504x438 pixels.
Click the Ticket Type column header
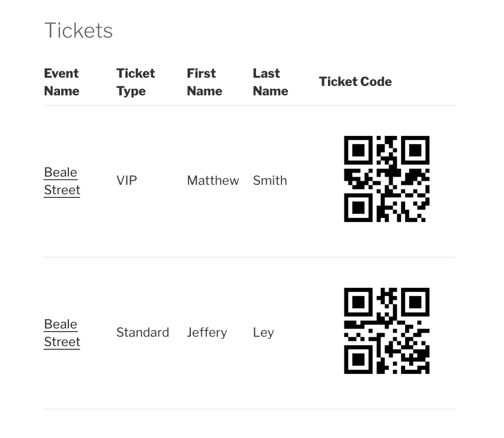click(x=135, y=82)
